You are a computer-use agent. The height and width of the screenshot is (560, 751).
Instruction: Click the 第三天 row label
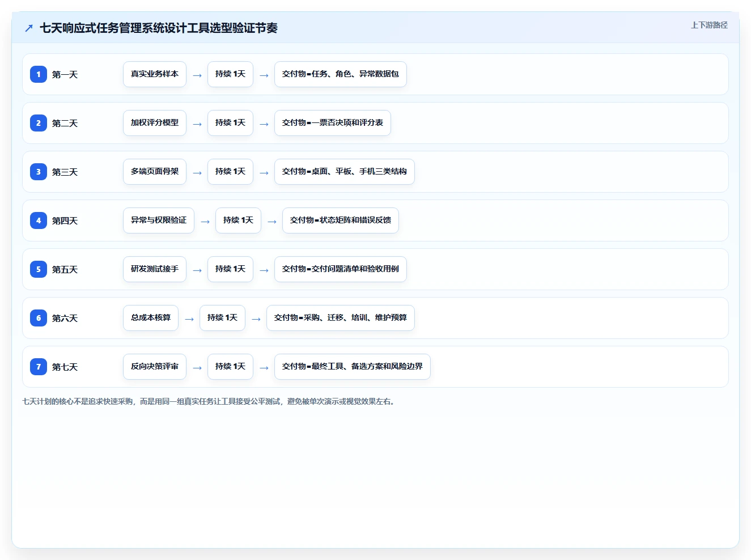[x=65, y=172]
